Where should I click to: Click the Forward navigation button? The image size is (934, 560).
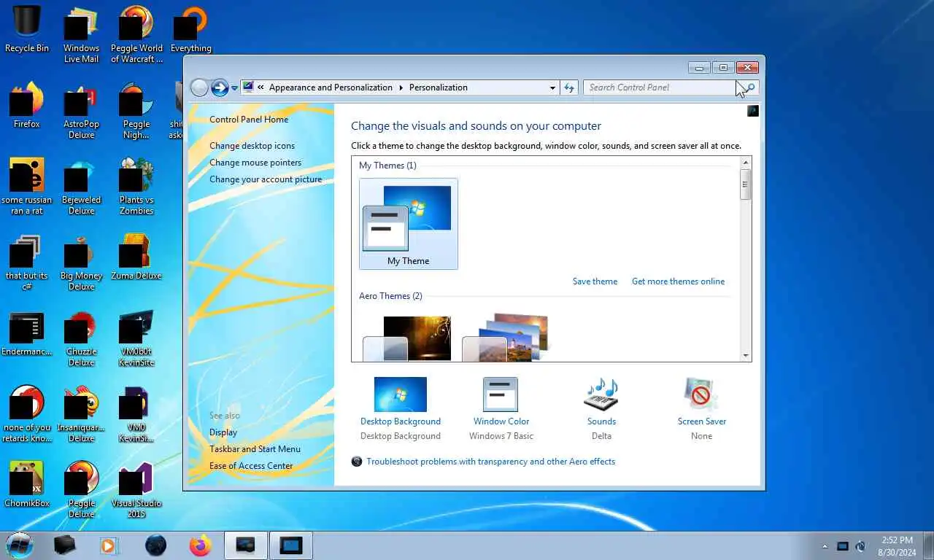220,87
